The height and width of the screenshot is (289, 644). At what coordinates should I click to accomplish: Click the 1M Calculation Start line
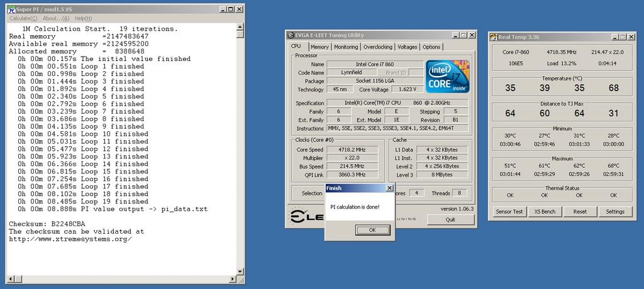(100, 29)
